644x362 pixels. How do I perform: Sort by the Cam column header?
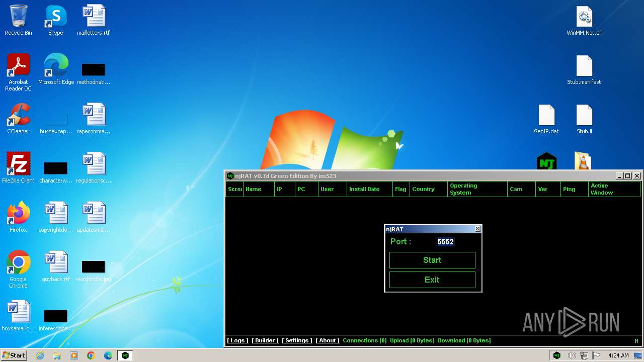pyautogui.click(x=521, y=189)
